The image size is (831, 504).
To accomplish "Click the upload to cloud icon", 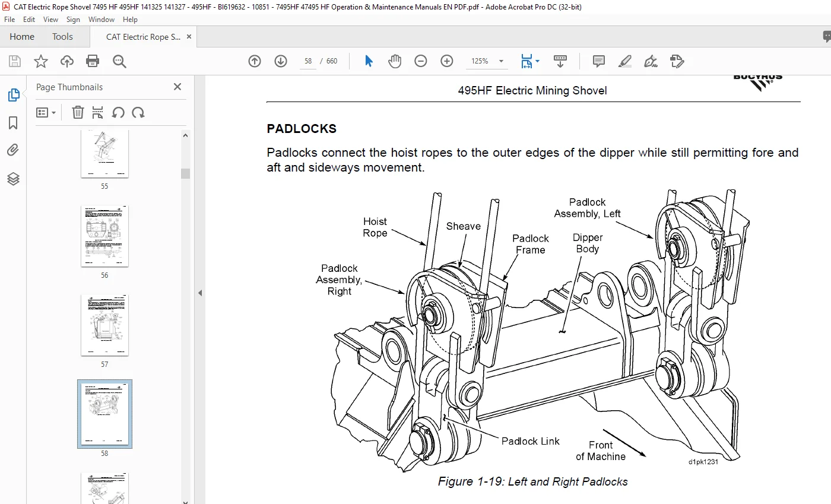I will 67,61.
